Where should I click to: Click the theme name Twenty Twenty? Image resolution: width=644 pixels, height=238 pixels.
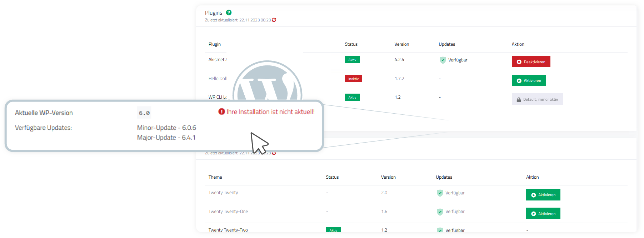pos(223,193)
